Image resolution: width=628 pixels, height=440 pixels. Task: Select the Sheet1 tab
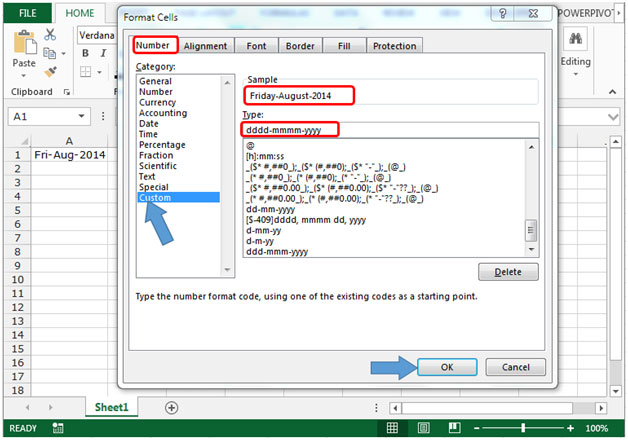pyautogui.click(x=111, y=407)
